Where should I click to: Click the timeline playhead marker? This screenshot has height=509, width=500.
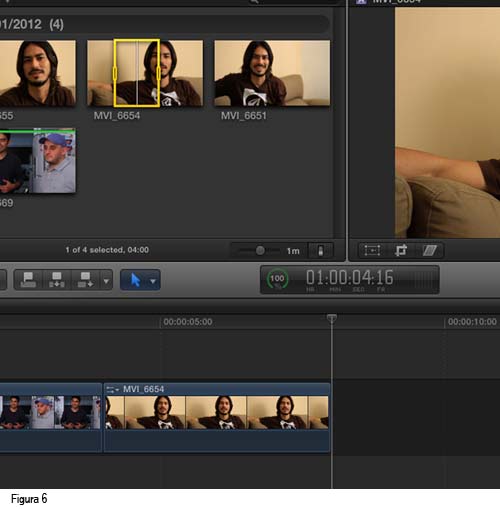(x=331, y=318)
